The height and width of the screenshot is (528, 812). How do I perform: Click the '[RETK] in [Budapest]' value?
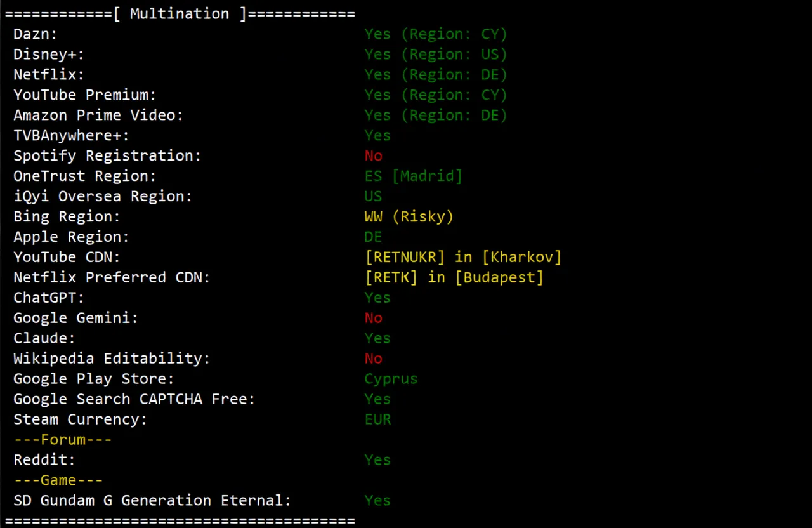click(x=454, y=278)
